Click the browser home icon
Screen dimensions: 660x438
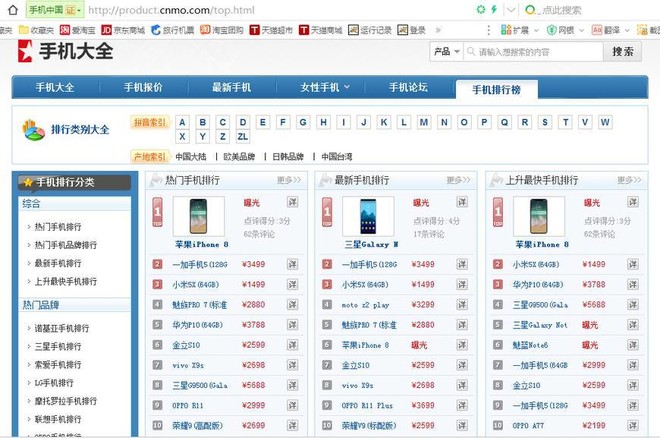pos(13,10)
